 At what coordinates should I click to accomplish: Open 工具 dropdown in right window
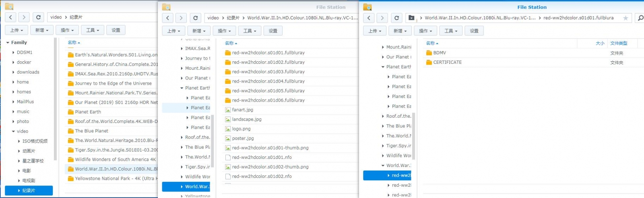tap(451, 31)
